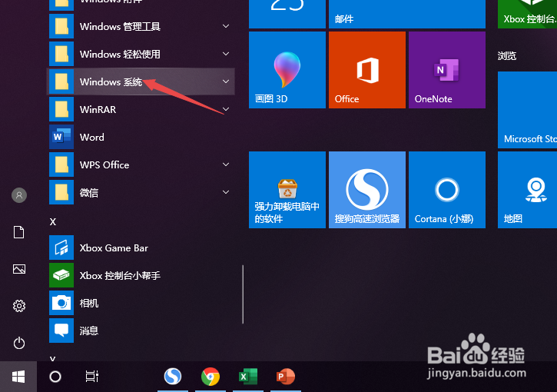557x392 pixels.
Task: Expand the 微信 folder chevron
Action: tap(226, 192)
